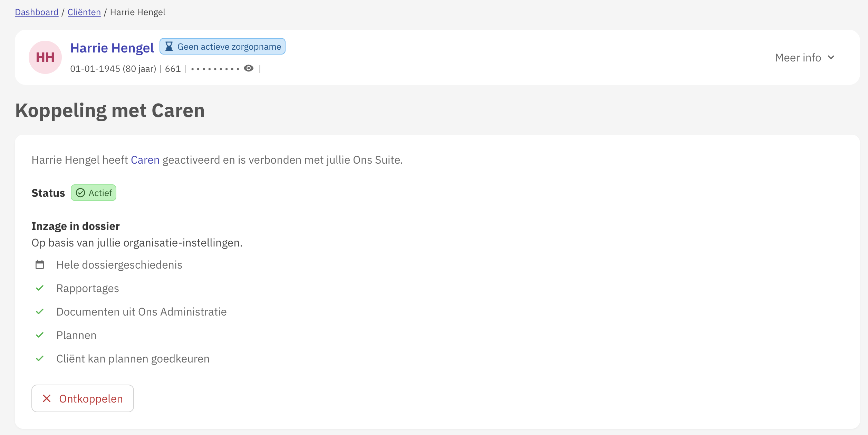The image size is (868, 435).
Task: Click the red X icon on Ontkoppelen
Action: [x=47, y=398]
